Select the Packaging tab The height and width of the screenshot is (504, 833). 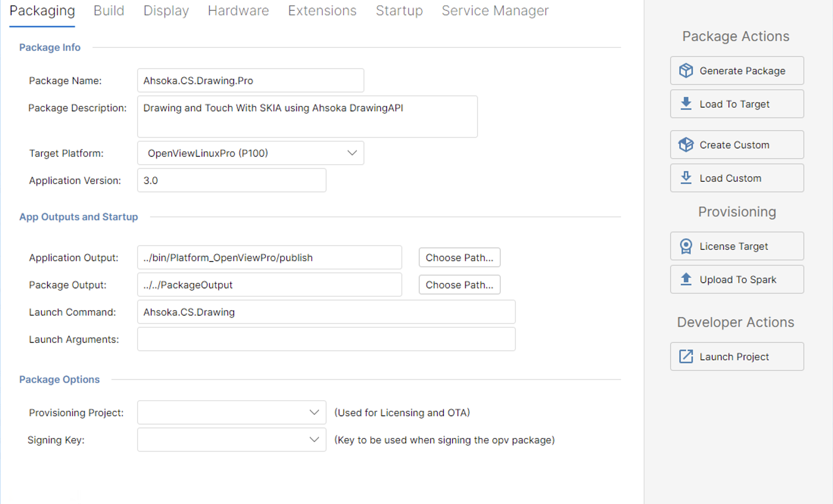(42, 11)
